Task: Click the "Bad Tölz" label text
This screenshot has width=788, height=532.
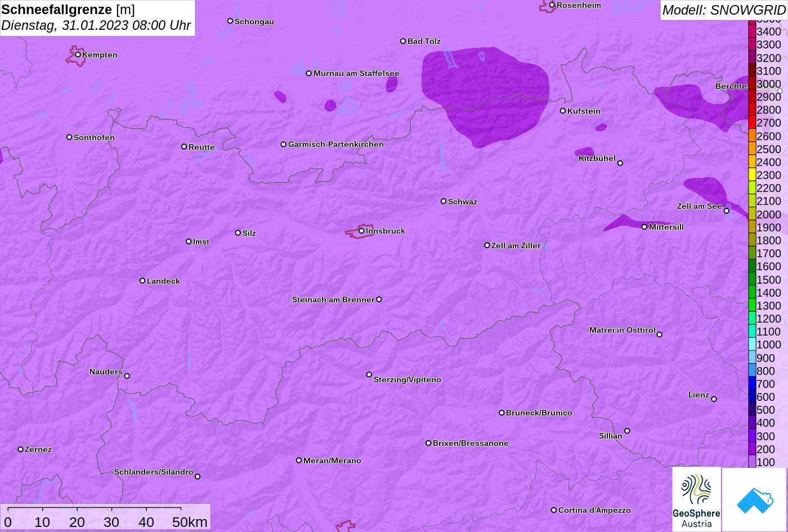Action: pyautogui.click(x=424, y=41)
